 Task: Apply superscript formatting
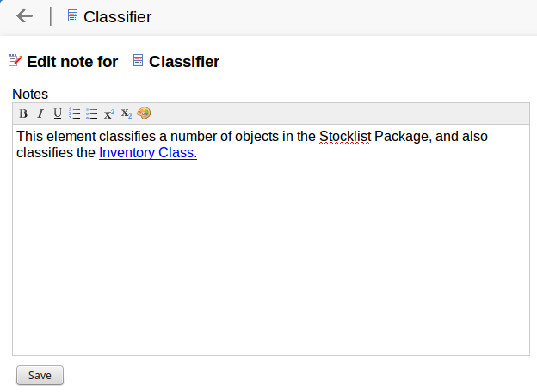tap(109, 113)
